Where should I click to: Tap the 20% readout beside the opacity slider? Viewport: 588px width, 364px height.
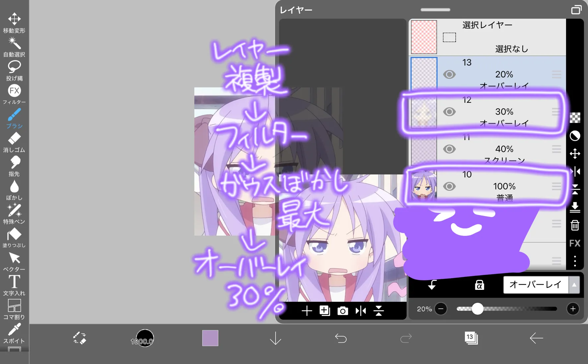click(x=424, y=309)
